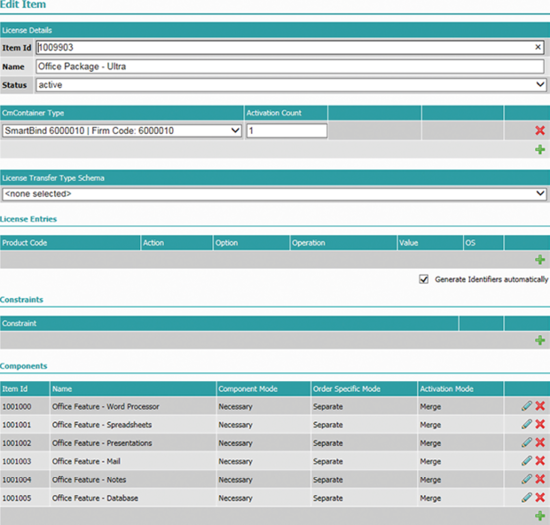Edit the Mail component row

[x=526, y=461]
